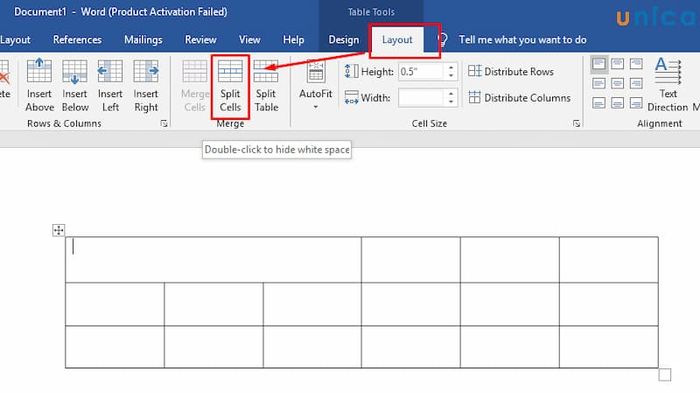Decrease row Height with down stepper
This screenshot has width=700, height=393.
coord(451,76)
